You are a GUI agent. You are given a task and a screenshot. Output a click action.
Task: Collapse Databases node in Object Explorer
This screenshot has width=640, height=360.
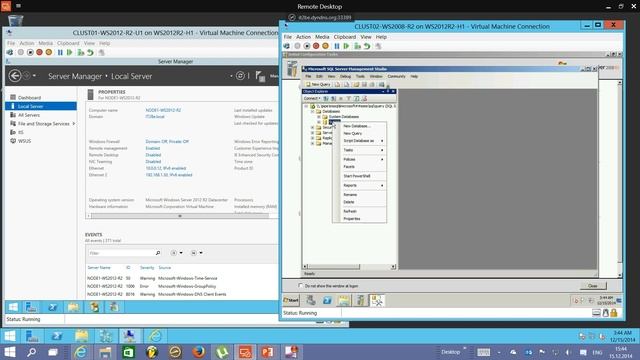pyautogui.click(x=313, y=111)
